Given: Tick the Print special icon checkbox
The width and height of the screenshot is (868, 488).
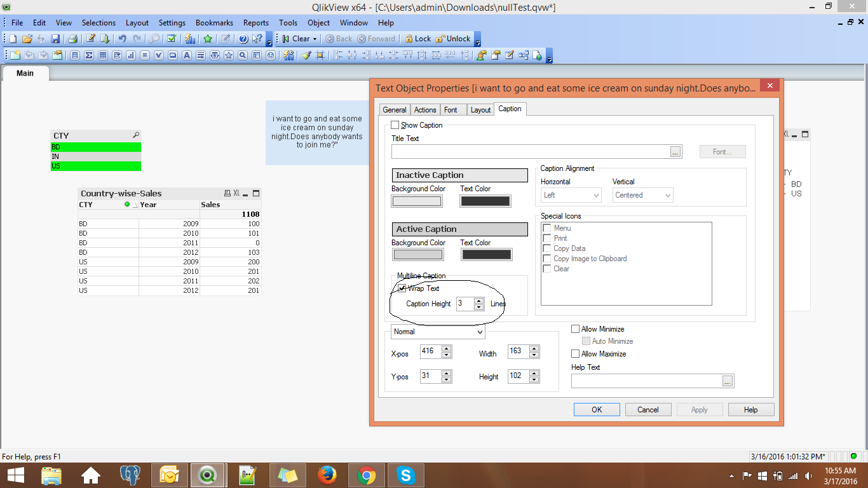Looking at the screenshot, I should (x=546, y=238).
